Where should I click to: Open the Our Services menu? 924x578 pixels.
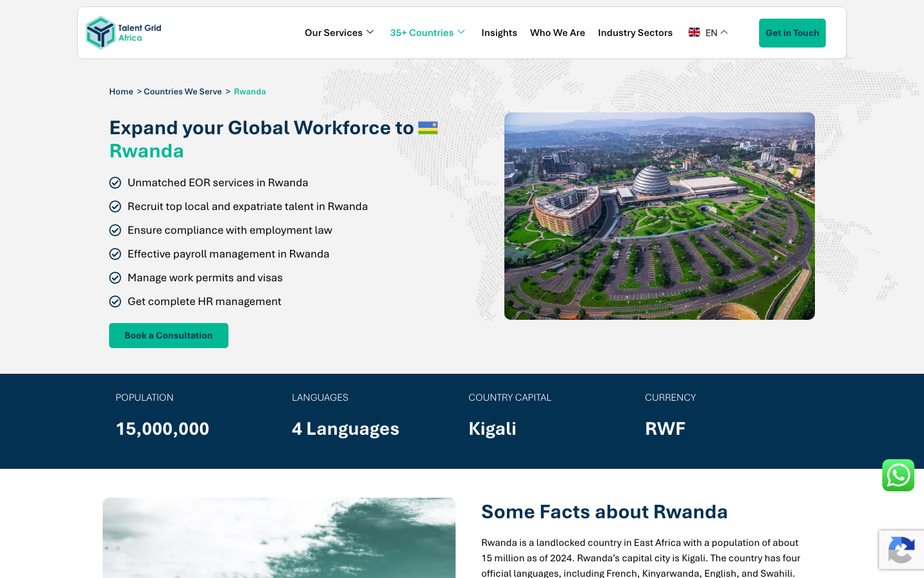point(334,33)
